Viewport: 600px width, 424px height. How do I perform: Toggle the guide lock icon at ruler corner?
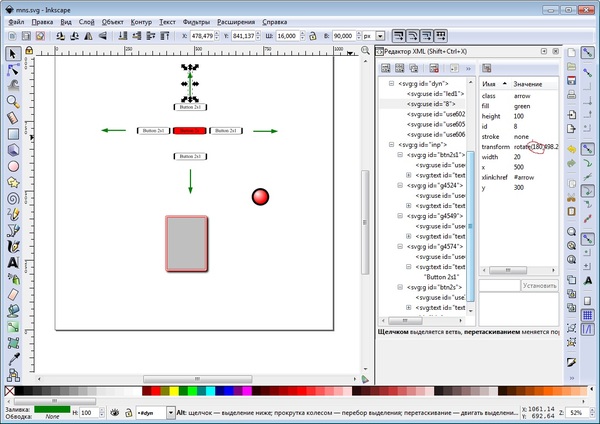point(29,52)
